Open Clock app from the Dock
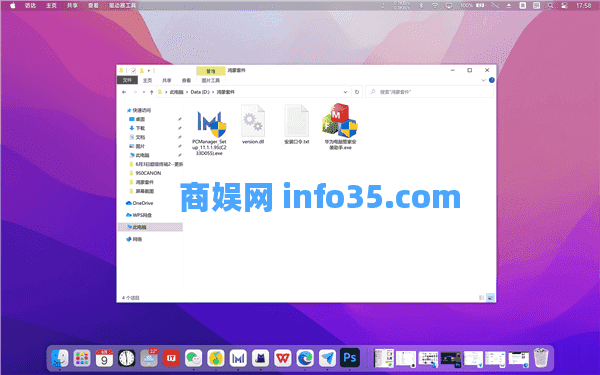600x375 pixels. [126, 359]
